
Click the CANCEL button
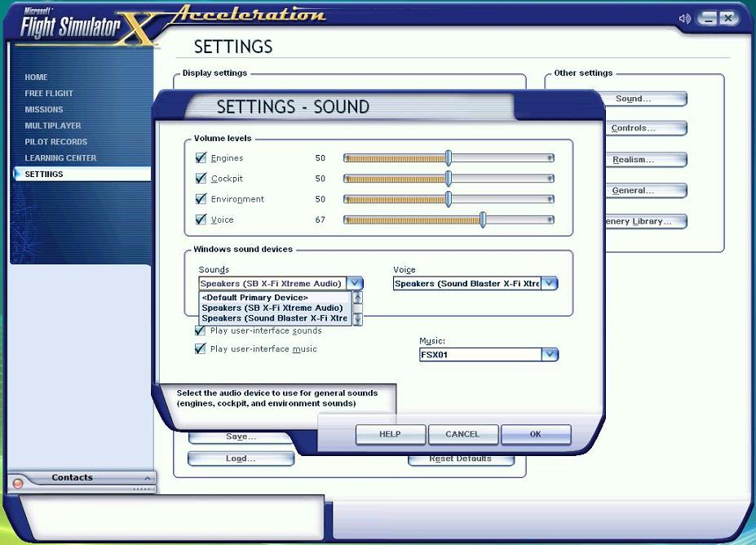(x=462, y=435)
